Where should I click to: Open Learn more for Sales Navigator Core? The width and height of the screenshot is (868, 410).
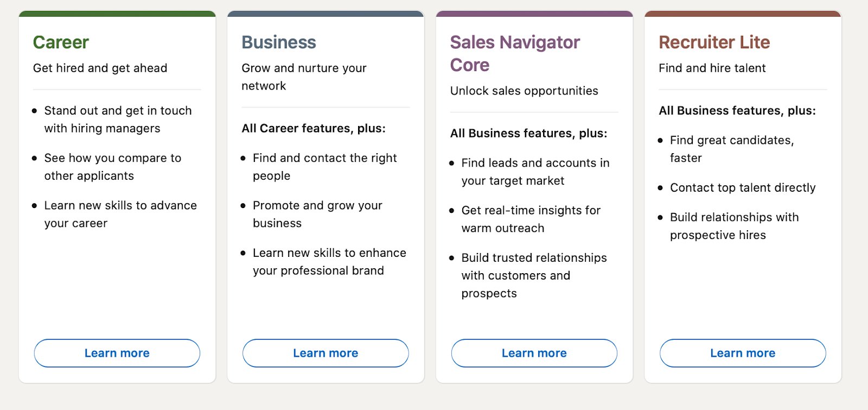click(x=534, y=353)
